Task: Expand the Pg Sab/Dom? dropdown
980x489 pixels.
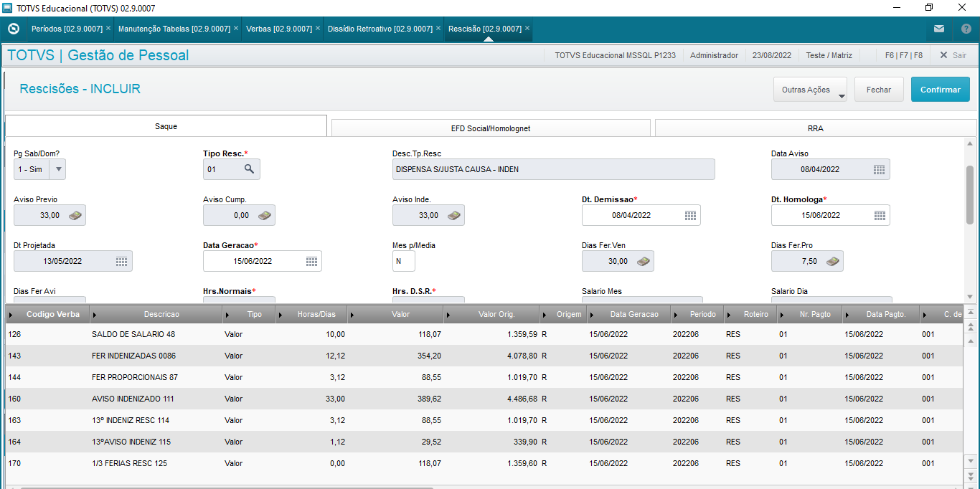Action: [x=58, y=169]
